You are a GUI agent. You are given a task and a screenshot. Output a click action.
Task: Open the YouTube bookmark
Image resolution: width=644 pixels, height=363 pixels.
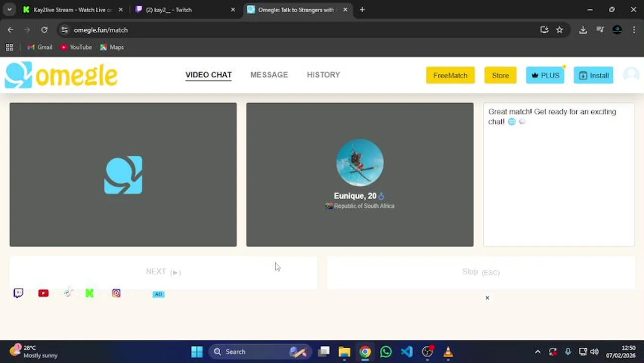click(x=76, y=47)
